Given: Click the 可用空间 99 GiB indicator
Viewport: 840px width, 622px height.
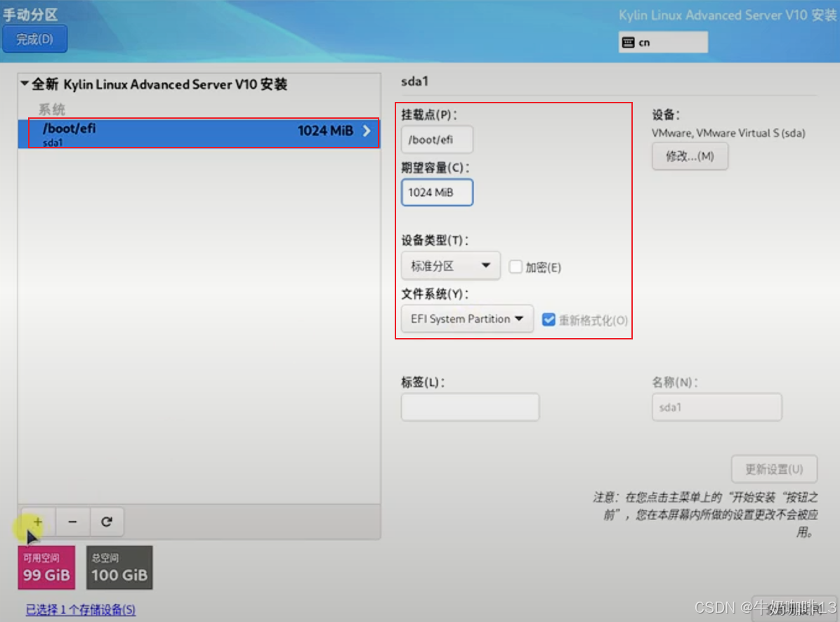Looking at the screenshot, I should coord(46,568).
